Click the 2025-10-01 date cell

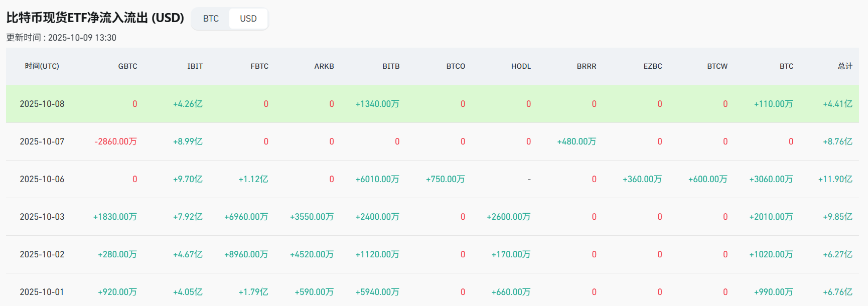tap(42, 292)
